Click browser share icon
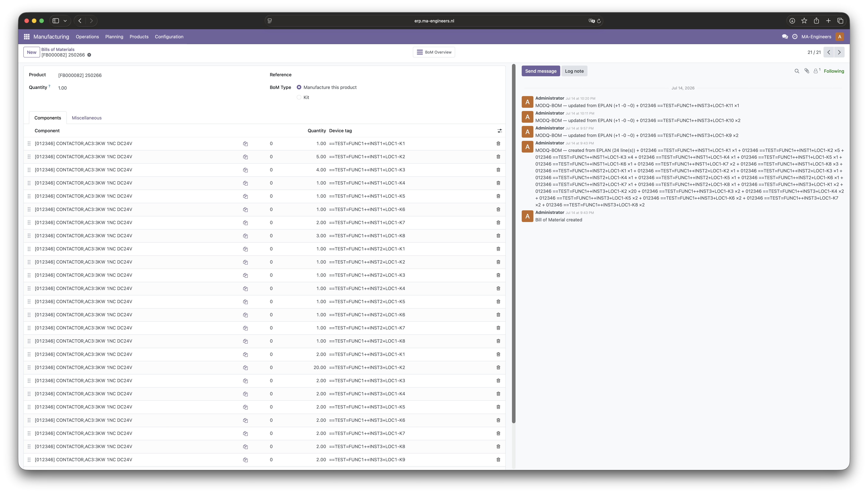The width and height of the screenshot is (868, 494). point(816,21)
